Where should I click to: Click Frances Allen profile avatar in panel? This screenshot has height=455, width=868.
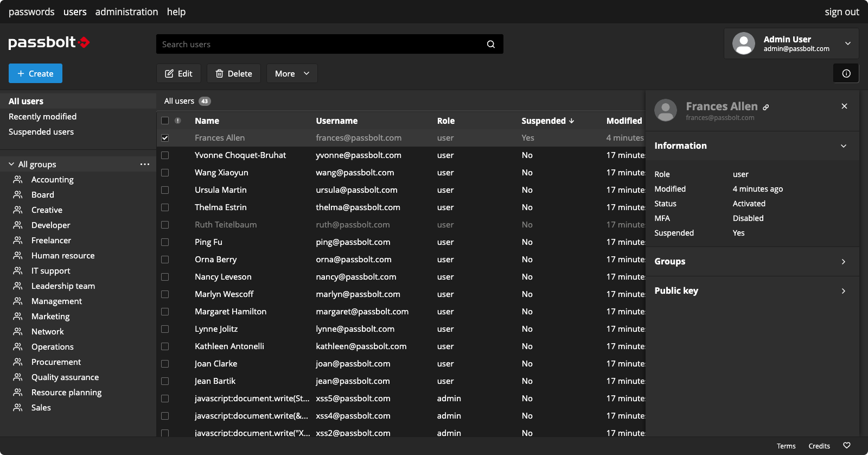pos(666,110)
